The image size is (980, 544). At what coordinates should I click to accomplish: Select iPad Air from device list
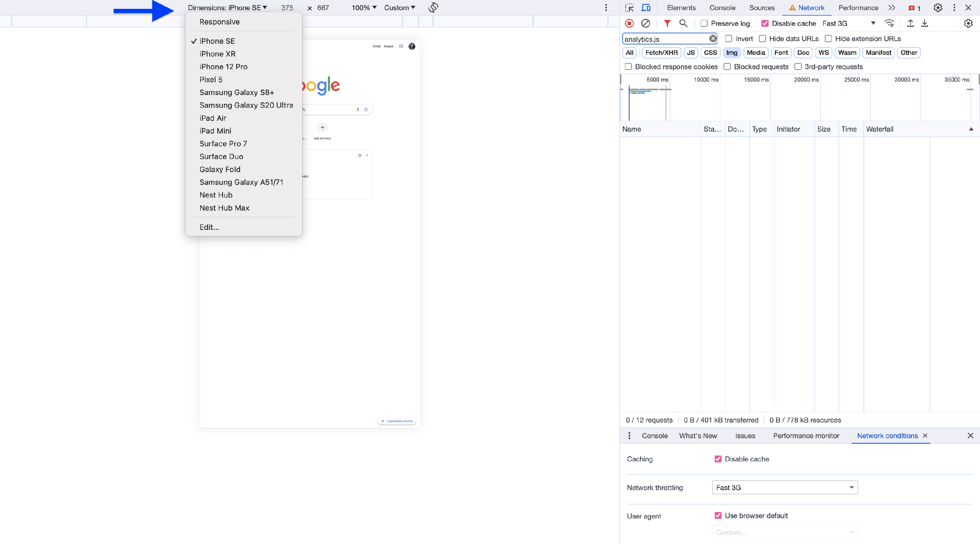coord(213,118)
